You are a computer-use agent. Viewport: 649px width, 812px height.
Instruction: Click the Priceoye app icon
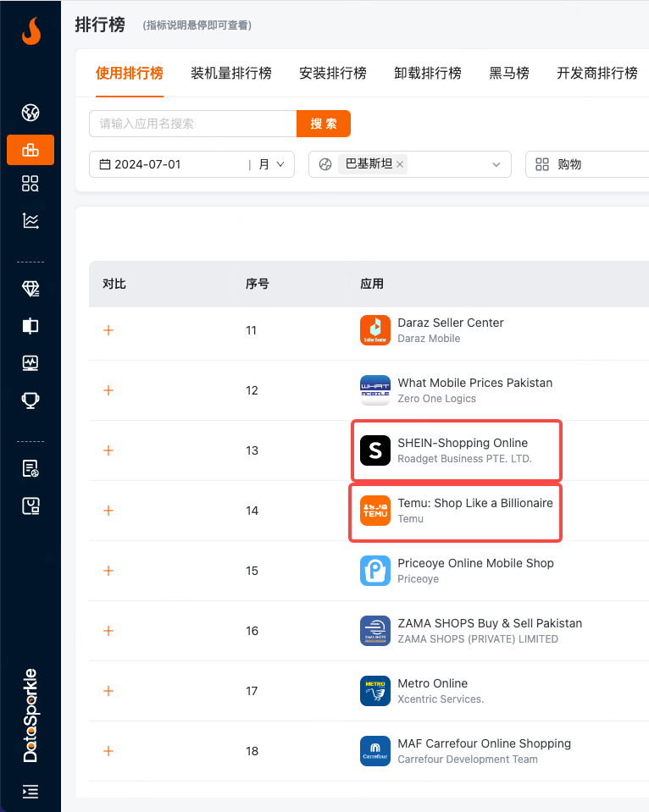[375, 571]
